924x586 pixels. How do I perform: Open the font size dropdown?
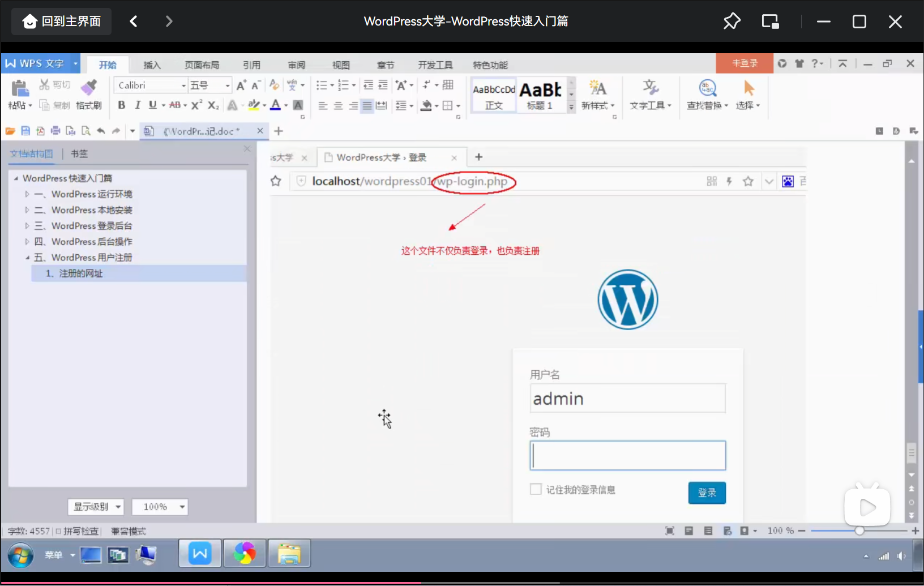[228, 85]
